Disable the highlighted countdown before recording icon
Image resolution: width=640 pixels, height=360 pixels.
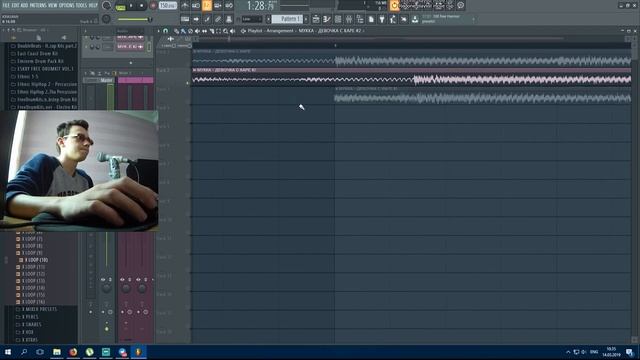(207, 6)
